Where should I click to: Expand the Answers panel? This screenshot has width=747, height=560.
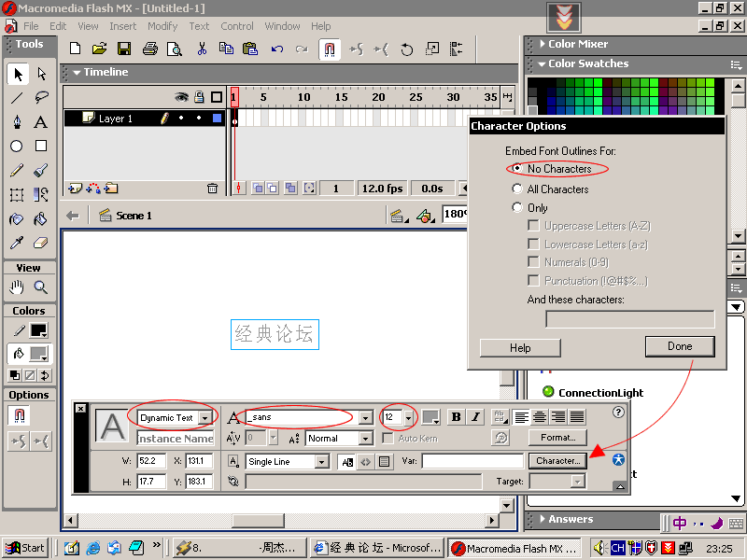click(x=543, y=519)
